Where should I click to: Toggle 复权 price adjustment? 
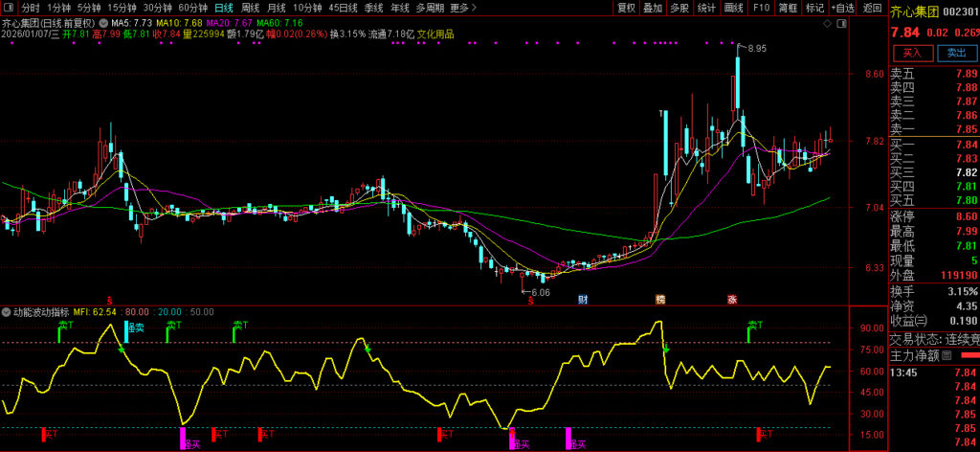click(626, 8)
